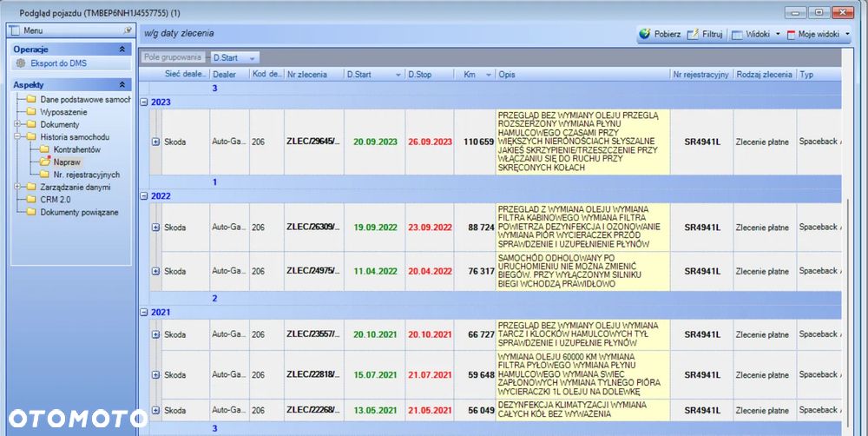Select Napraw in the tree
Viewport: 868px width, 436px height.
(67, 162)
